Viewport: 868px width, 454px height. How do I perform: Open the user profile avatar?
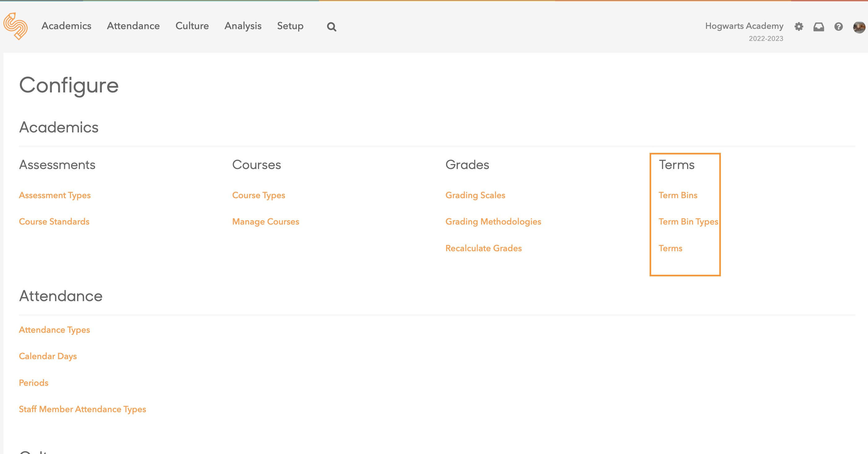point(859,27)
